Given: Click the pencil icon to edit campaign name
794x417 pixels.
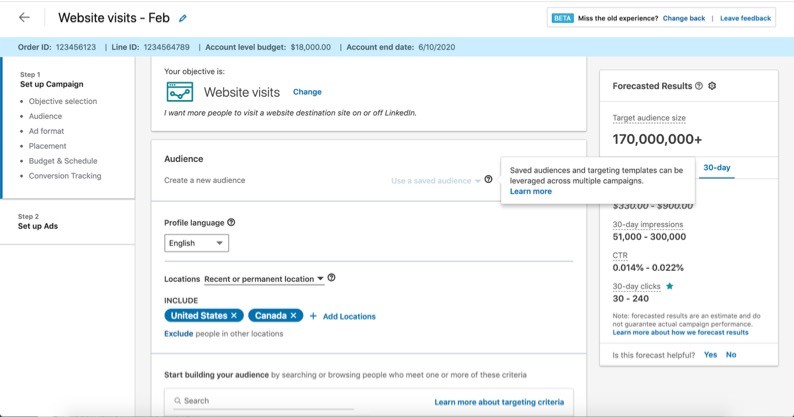Looking at the screenshot, I should (183, 19).
